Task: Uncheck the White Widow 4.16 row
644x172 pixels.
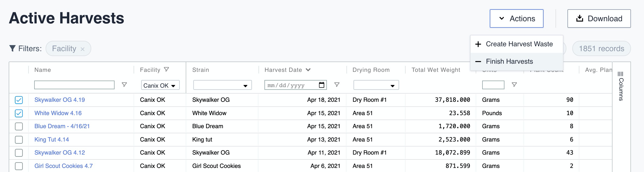Action: [x=19, y=113]
